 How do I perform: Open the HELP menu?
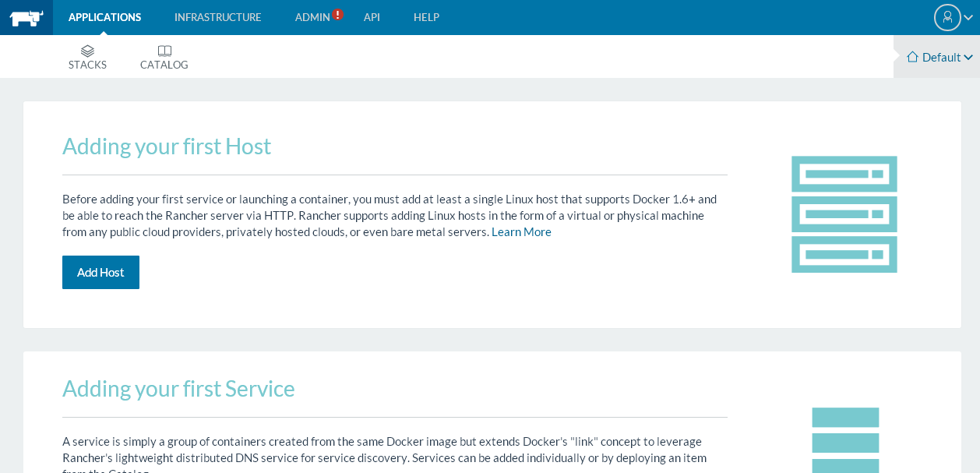point(426,17)
